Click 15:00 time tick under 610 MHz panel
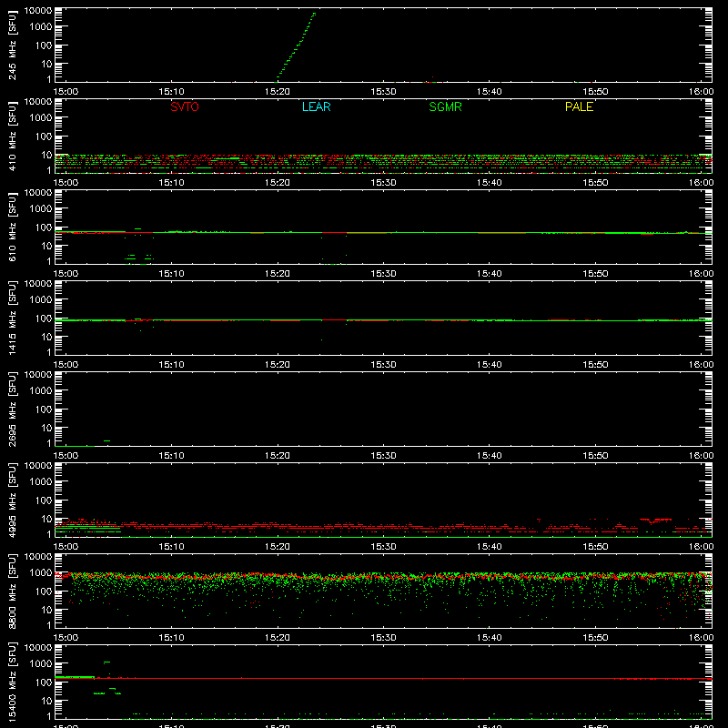728x728 pixels. click(66, 274)
